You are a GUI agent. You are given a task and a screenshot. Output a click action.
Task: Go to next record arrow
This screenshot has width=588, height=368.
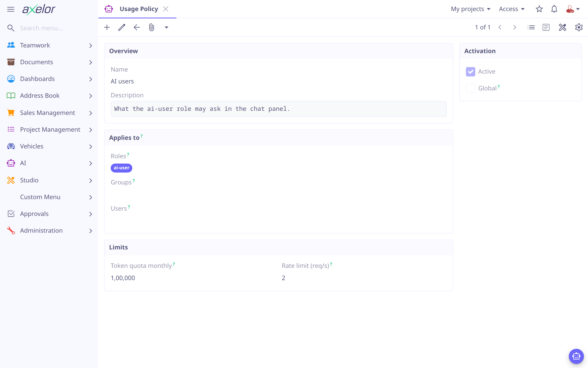click(x=515, y=27)
